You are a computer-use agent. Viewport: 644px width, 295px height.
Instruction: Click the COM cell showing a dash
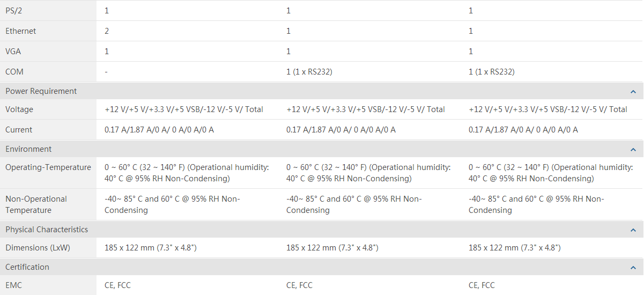coord(106,72)
